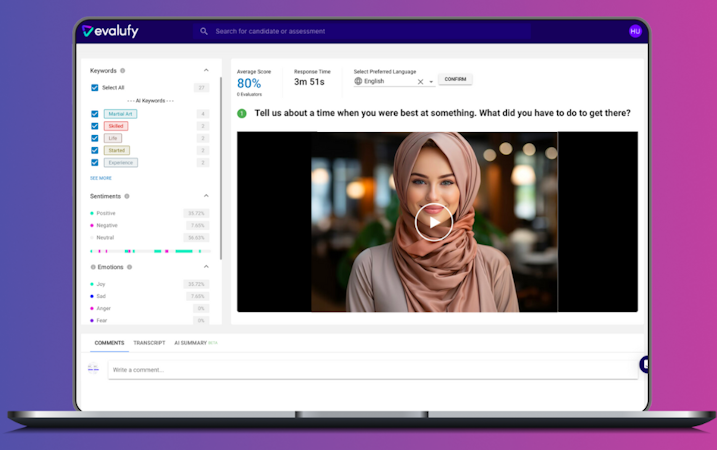
Task: Click the Negative sentiment row
Action: click(150, 225)
